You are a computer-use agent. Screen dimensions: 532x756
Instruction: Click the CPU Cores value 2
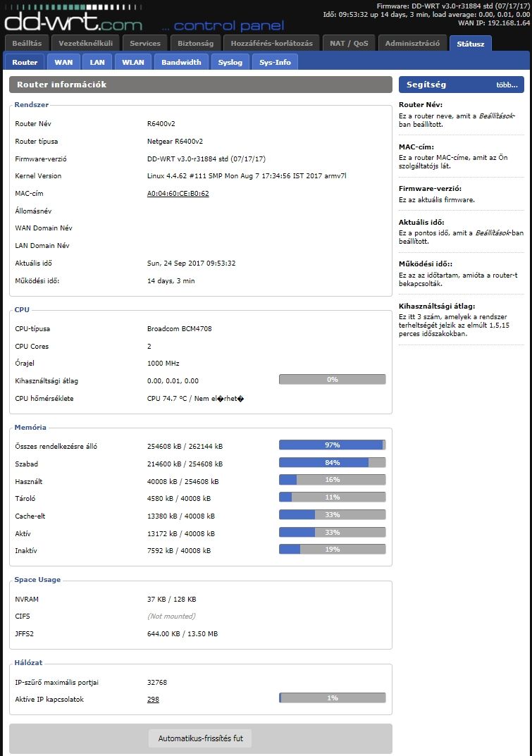[x=149, y=346]
